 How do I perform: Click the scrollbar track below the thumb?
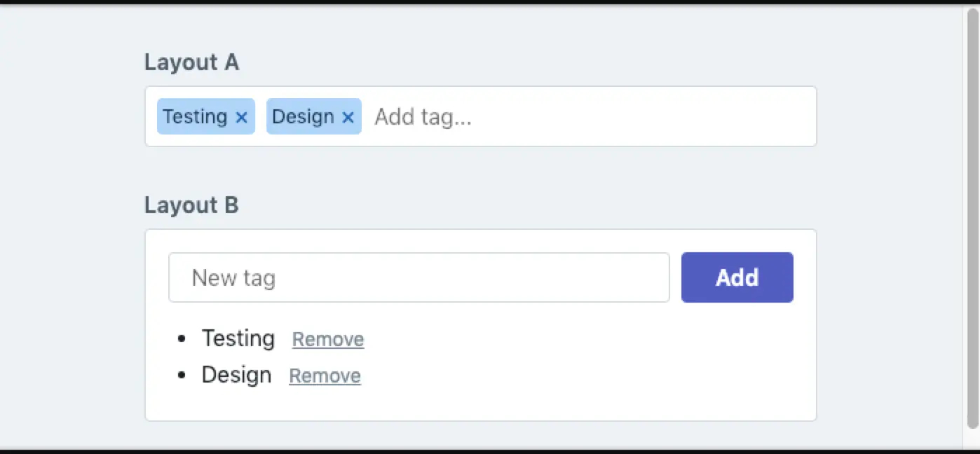pos(972,438)
